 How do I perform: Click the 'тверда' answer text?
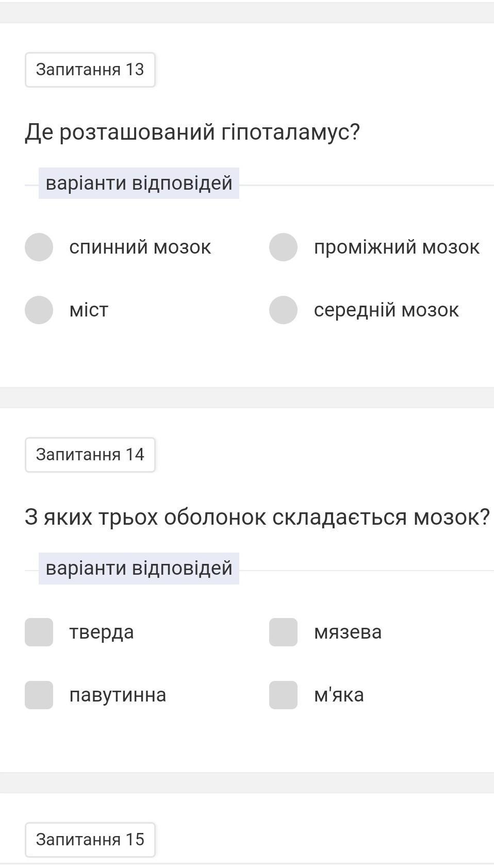point(102,632)
